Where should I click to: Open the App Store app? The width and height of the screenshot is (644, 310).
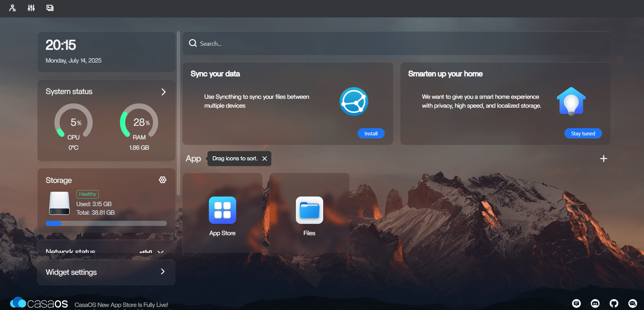pos(223,216)
